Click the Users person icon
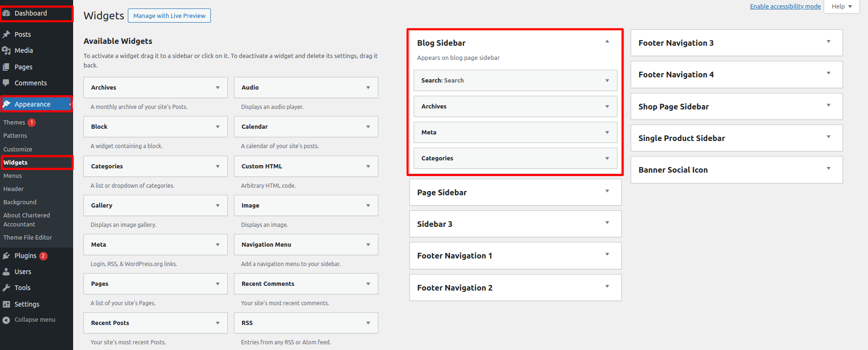The image size is (868, 350). 7,272
